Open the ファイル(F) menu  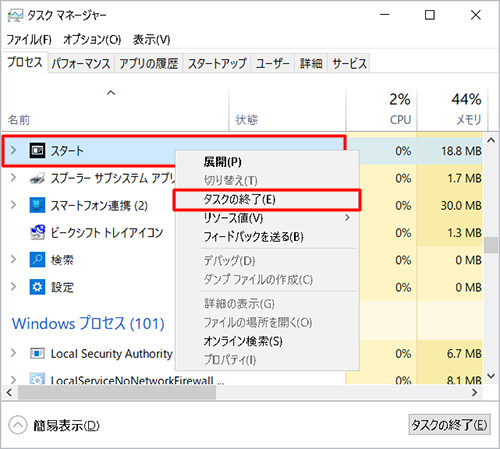[x=29, y=40]
